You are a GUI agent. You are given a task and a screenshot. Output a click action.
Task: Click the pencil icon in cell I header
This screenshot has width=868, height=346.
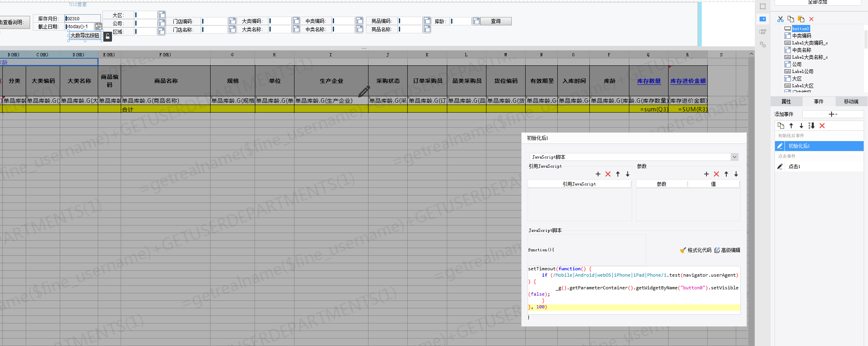[x=364, y=92]
